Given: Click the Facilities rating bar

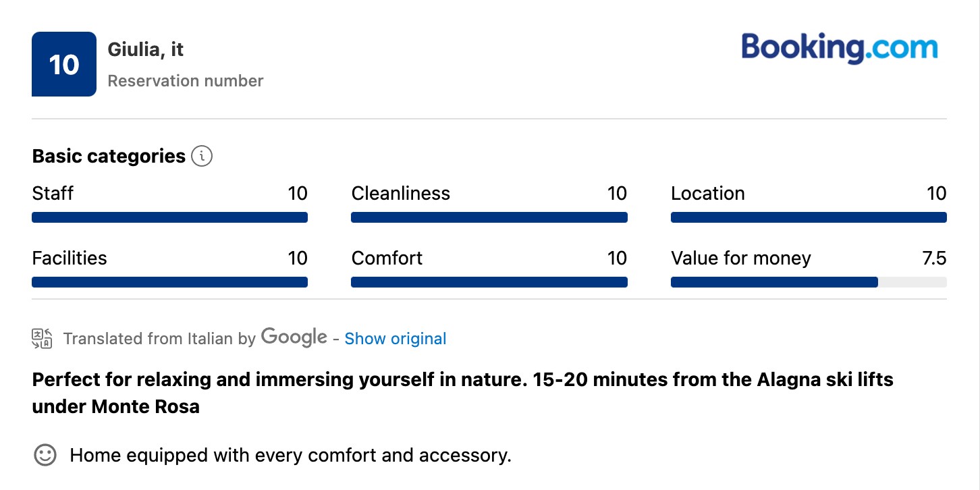Looking at the screenshot, I should tap(170, 282).
